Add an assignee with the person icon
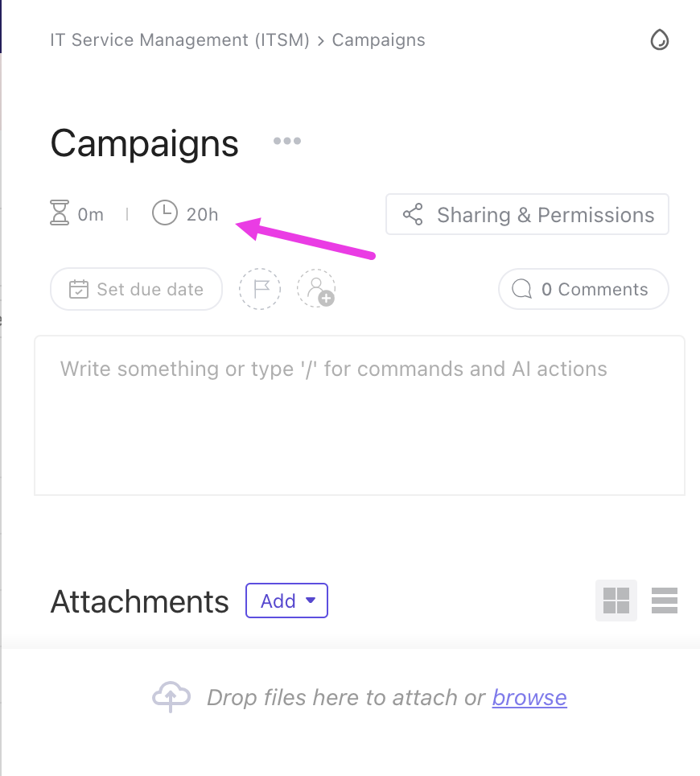Screen dimensions: 700x776 point(316,289)
